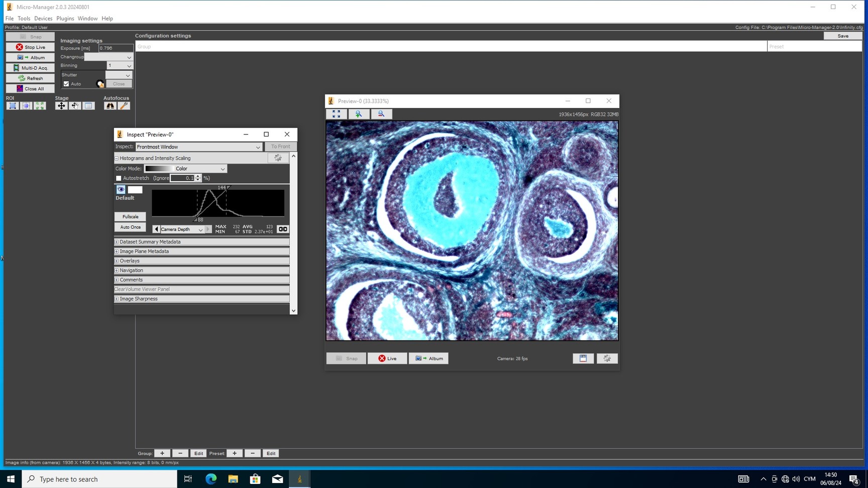Click the white Default channel color swatch

pos(135,190)
